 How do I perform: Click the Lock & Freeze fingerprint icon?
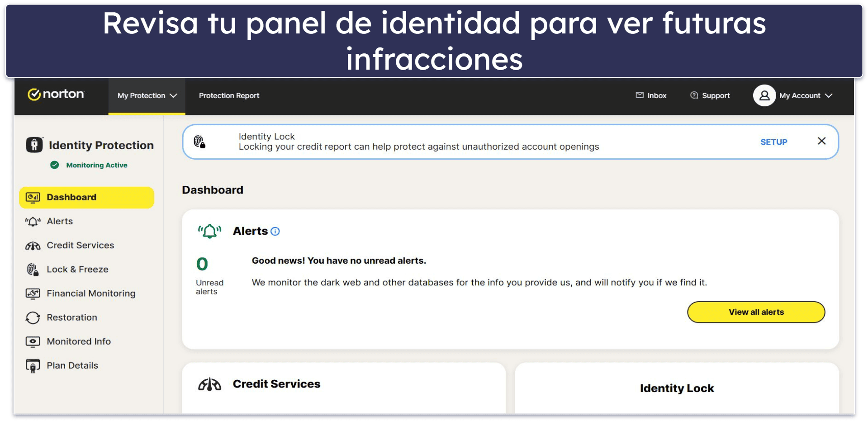click(x=33, y=270)
